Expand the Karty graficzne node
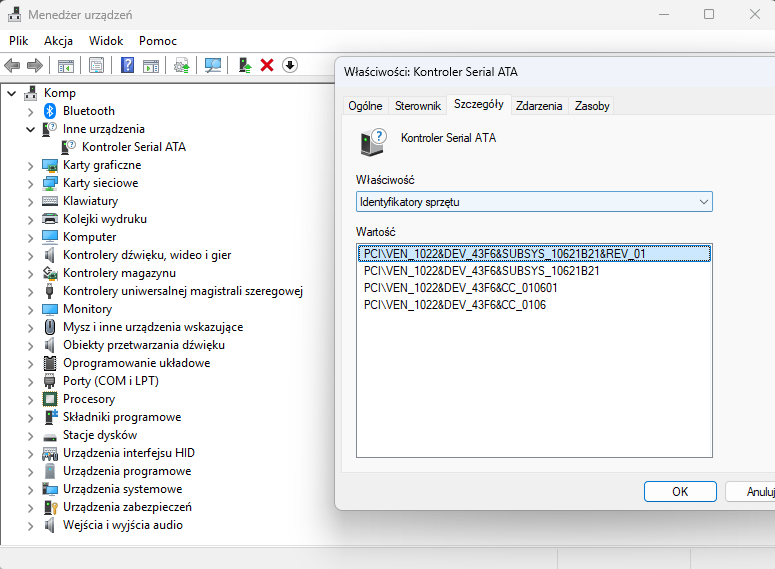775x569 pixels. point(31,165)
